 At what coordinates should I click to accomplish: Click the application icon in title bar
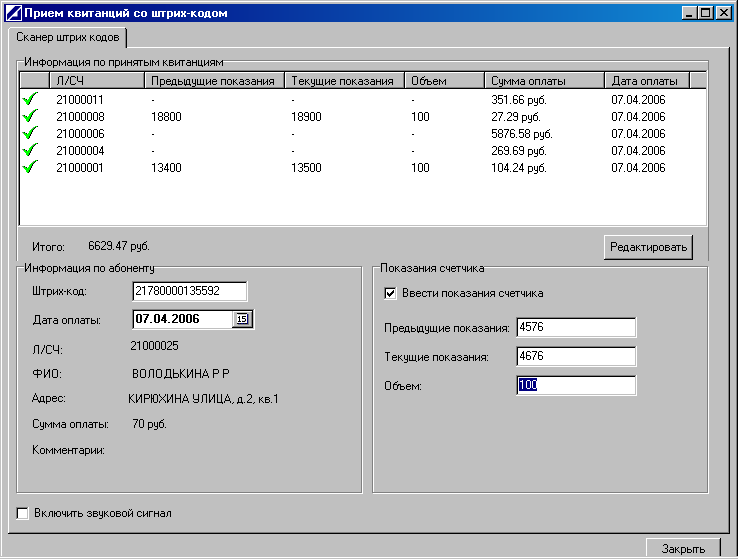coord(12,13)
